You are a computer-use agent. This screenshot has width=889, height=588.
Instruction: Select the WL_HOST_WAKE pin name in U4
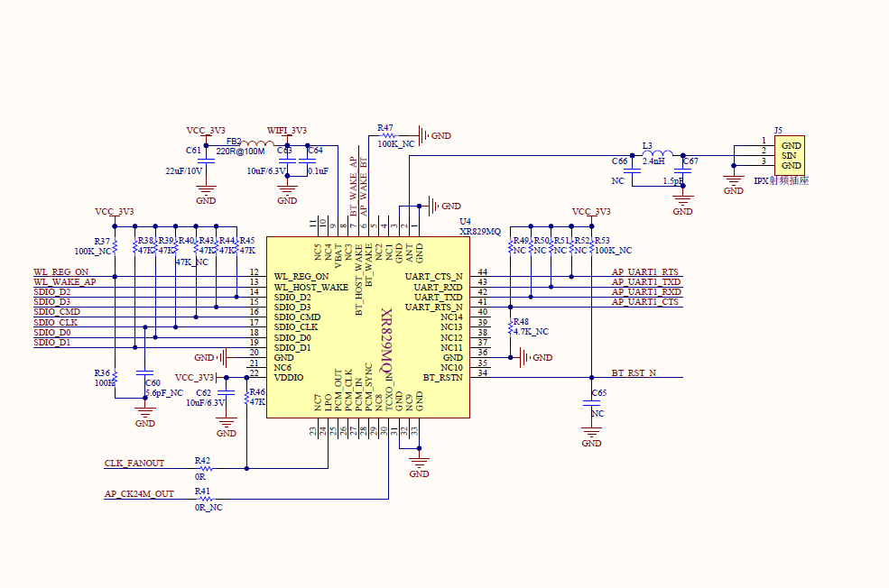[x=311, y=287]
